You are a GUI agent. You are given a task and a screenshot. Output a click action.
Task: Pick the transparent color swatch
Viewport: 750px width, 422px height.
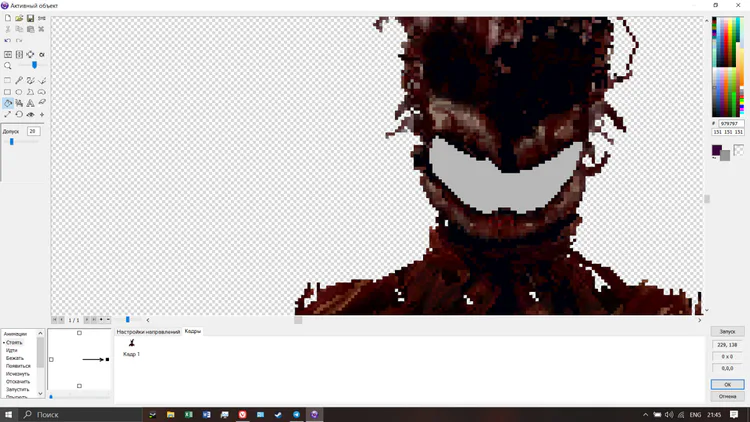[739, 150]
